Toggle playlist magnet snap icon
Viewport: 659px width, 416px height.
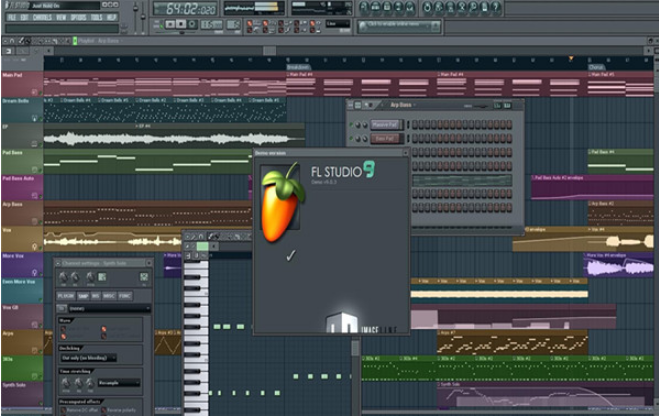pyautogui.click(x=13, y=41)
